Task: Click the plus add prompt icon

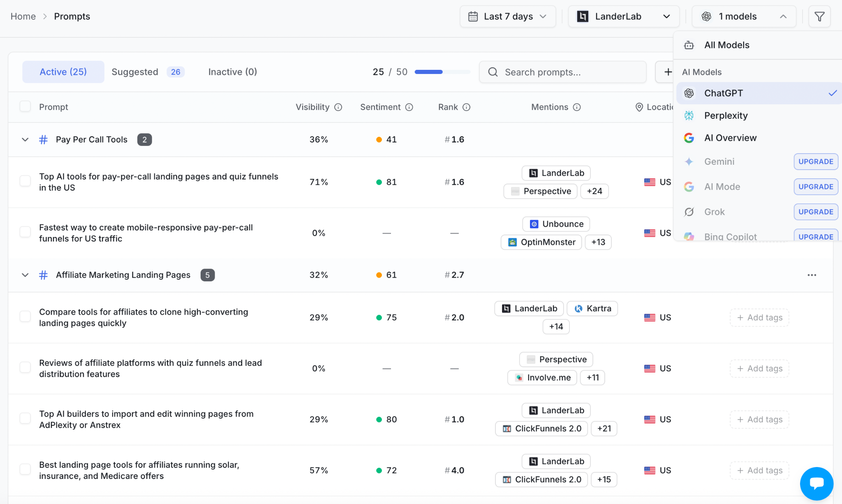Action: (668, 72)
